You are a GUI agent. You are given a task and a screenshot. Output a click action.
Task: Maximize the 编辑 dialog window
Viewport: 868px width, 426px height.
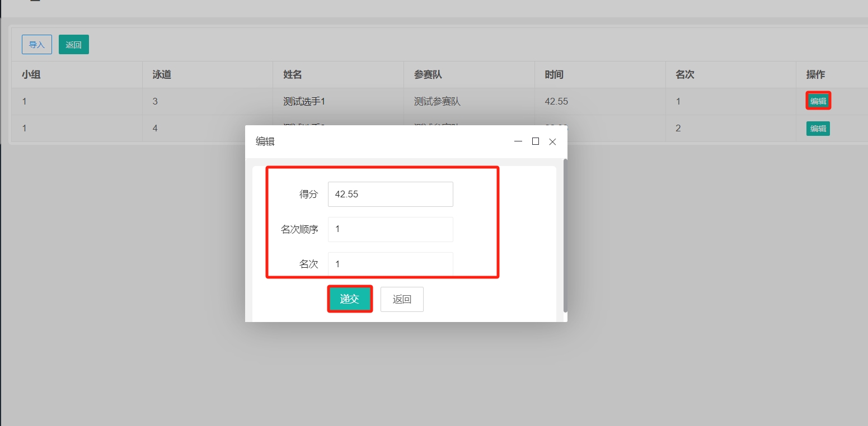536,142
